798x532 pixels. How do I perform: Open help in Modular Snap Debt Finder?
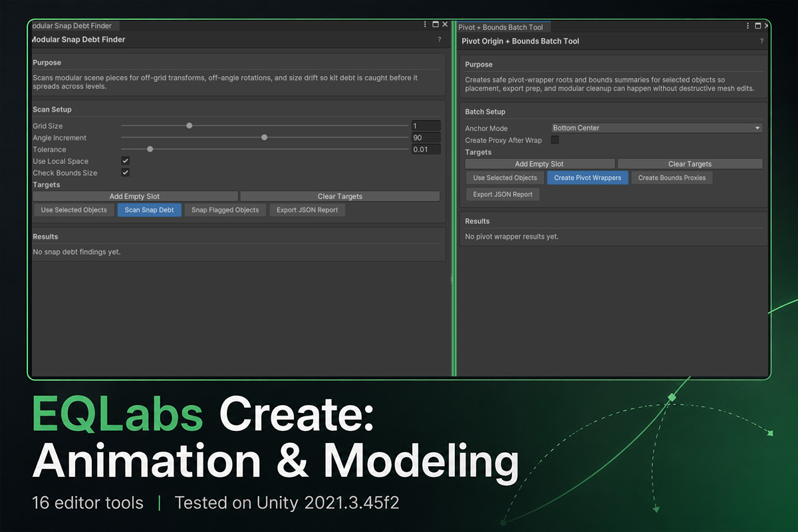click(x=439, y=40)
